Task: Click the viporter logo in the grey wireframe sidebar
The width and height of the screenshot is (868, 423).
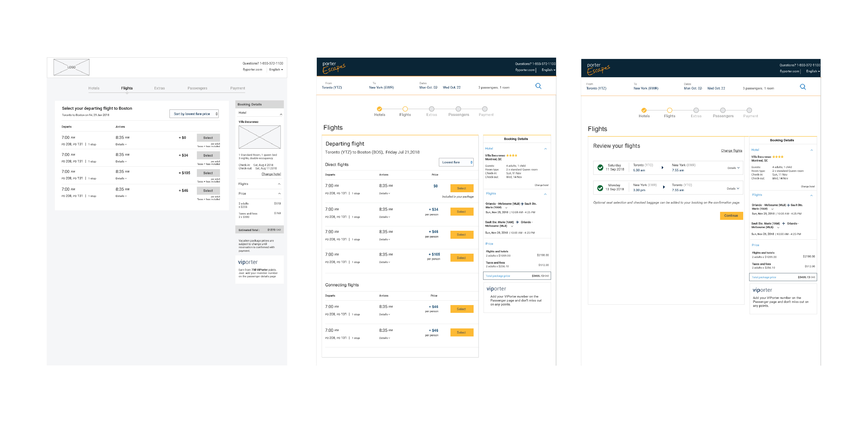Action: pyautogui.click(x=248, y=262)
